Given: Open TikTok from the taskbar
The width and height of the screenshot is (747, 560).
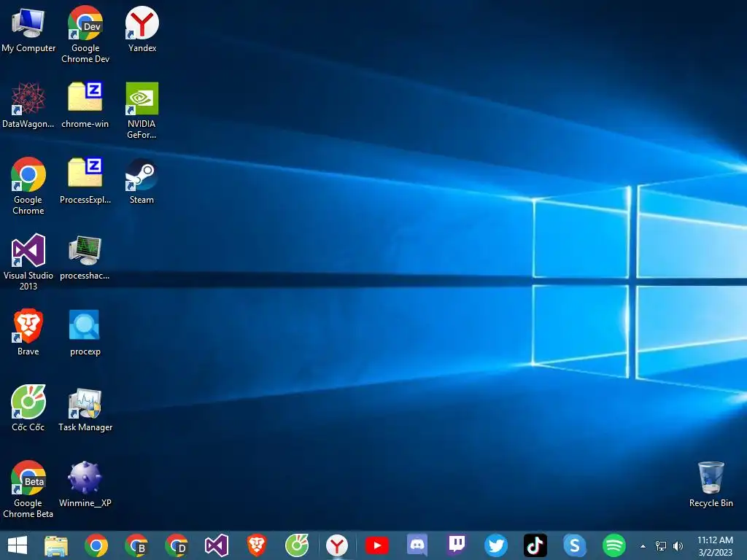Looking at the screenshot, I should 535,545.
